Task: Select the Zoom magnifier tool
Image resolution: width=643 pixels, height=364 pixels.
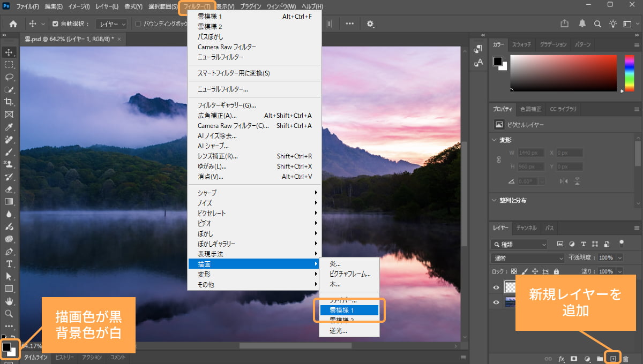Action: pos(9,314)
